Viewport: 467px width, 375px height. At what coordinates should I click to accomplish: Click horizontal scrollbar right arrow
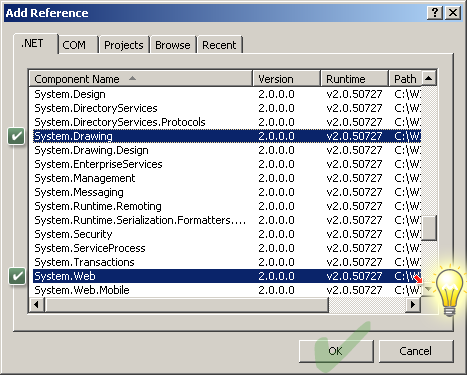tap(413, 304)
